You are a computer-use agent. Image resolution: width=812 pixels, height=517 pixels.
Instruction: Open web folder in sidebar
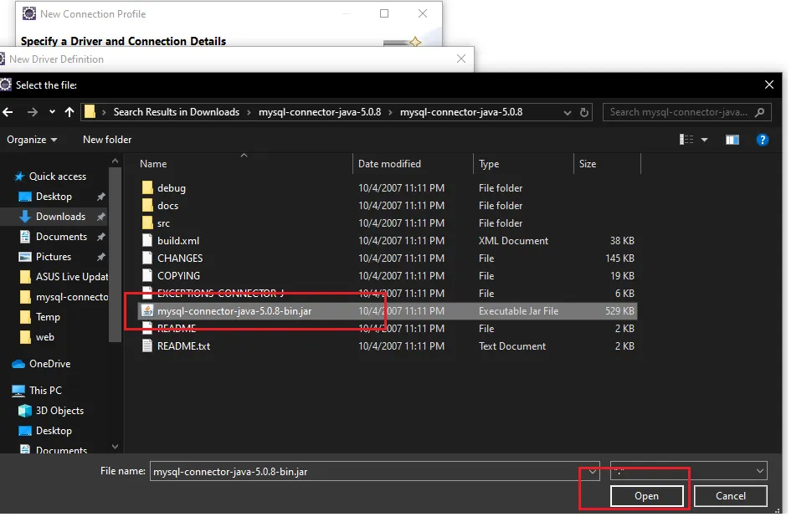click(x=45, y=337)
